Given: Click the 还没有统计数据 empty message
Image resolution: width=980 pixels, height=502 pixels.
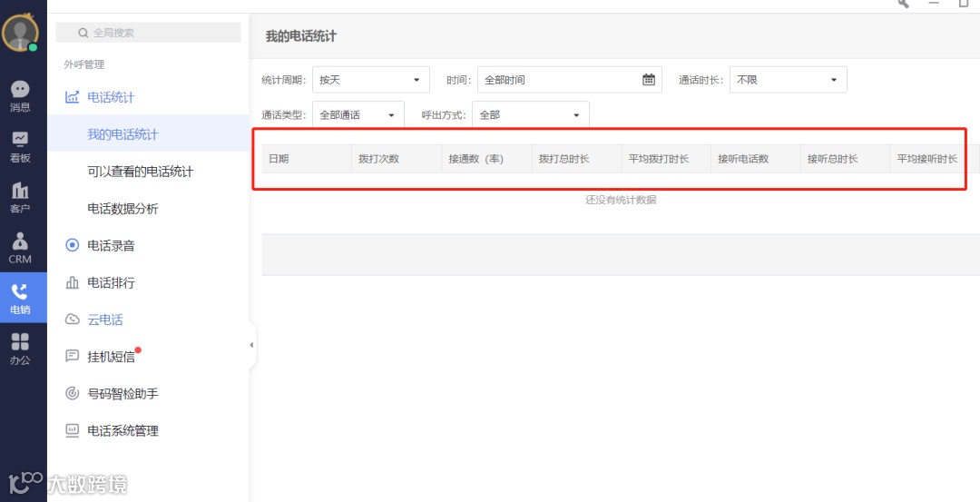Looking at the screenshot, I should pos(621,200).
